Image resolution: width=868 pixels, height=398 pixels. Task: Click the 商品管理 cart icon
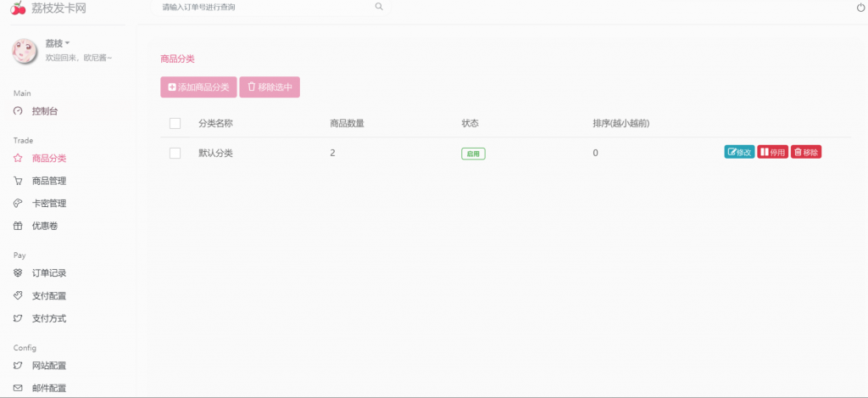point(18,182)
